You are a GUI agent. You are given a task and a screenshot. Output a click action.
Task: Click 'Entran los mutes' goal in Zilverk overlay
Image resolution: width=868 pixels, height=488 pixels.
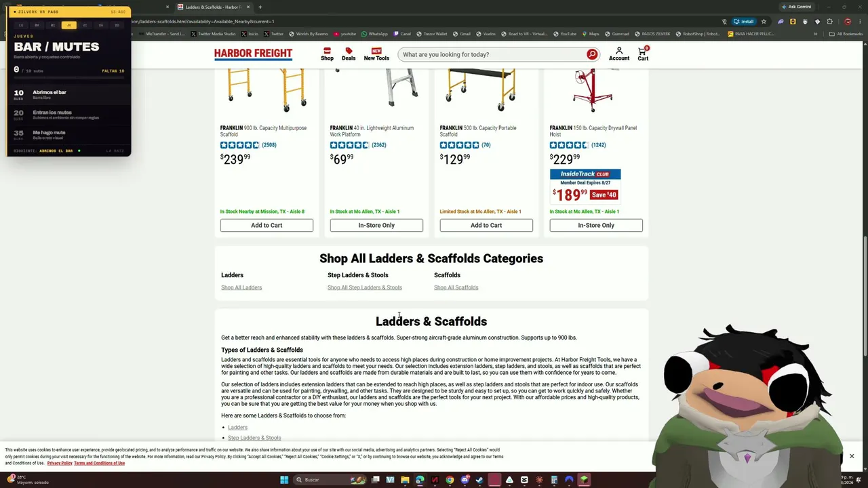pyautogui.click(x=68, y=115)
